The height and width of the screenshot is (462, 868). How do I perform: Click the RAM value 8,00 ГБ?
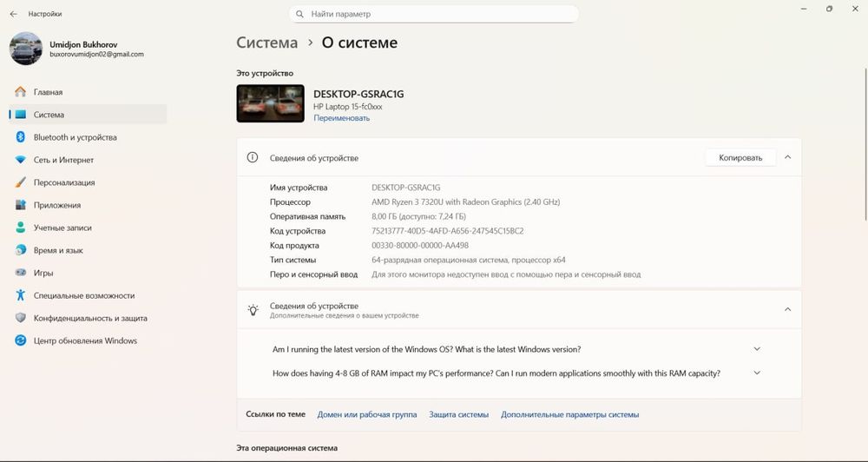418,216
